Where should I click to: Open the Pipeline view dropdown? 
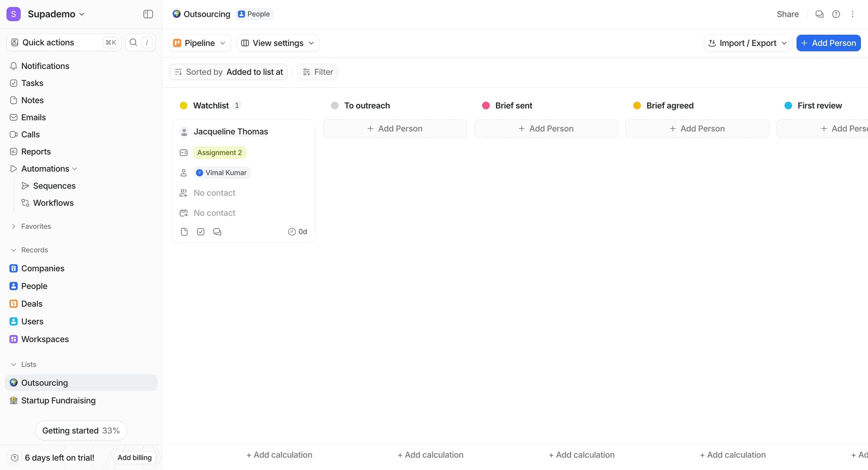coord(199,43)
